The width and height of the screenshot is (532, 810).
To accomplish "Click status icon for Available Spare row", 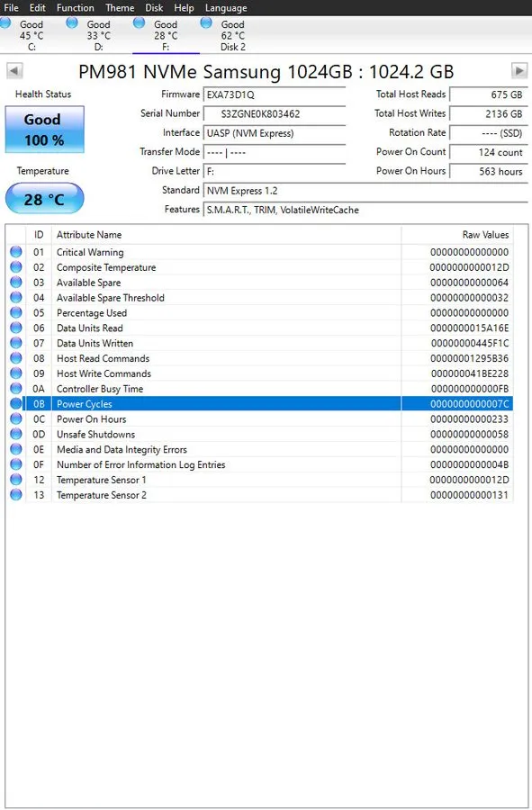I will [x=16, y=282].
